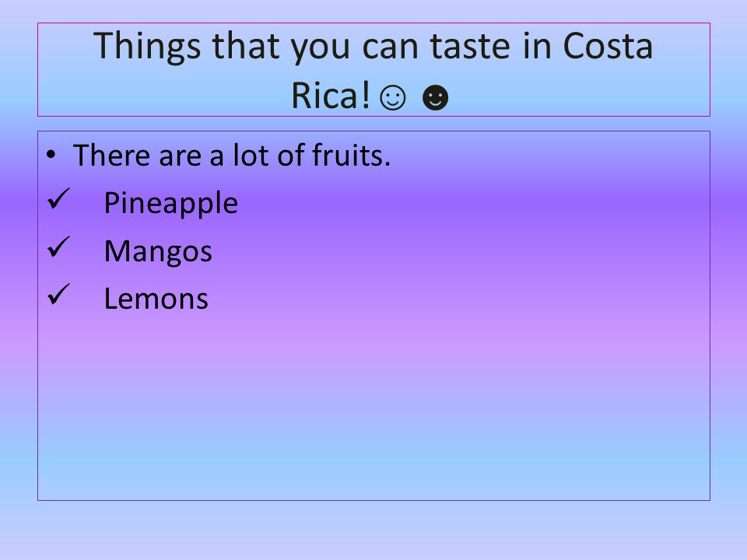Screen dimensions: 747x560
Task: Click the word 'Rica!' in the title
Action: [x=330, y=95]
